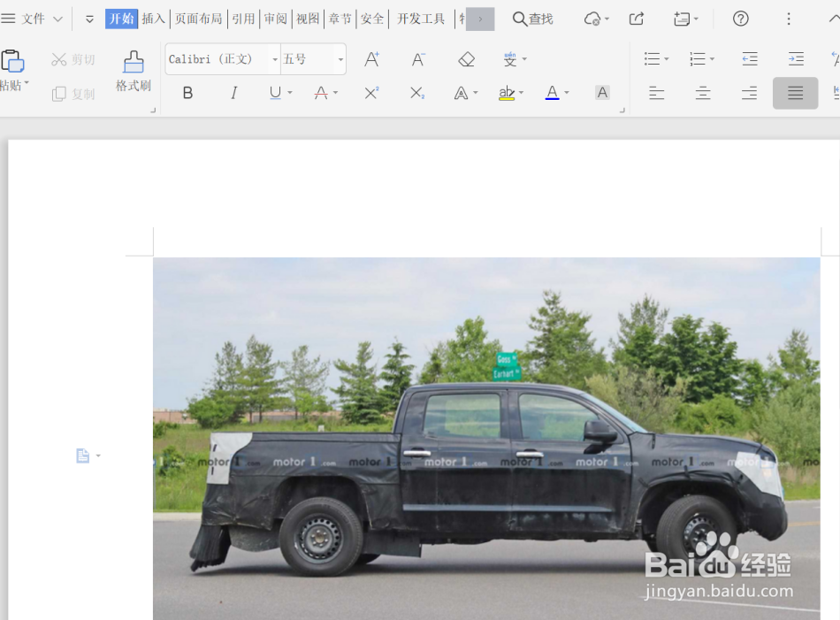
Task: Open font dialog launcher corner icon
Action: pos(622,111)
